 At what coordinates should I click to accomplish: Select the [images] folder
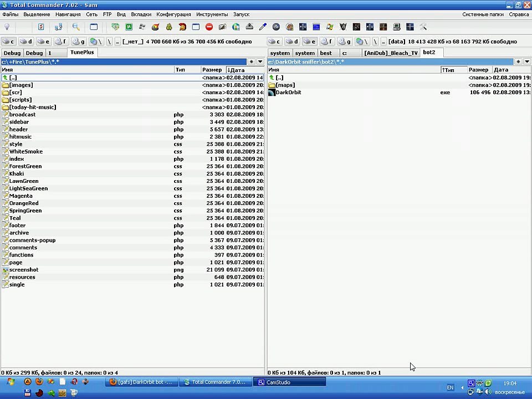click(132, 85)
